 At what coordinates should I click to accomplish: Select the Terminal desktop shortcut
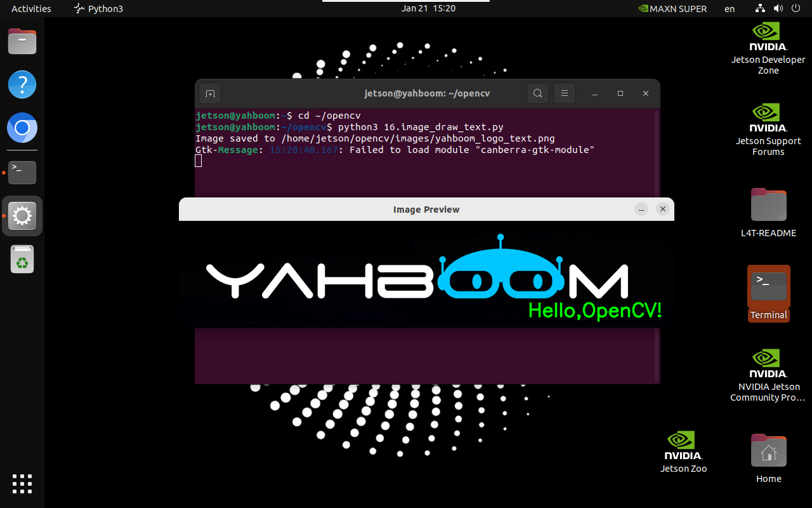click(768, 293)
